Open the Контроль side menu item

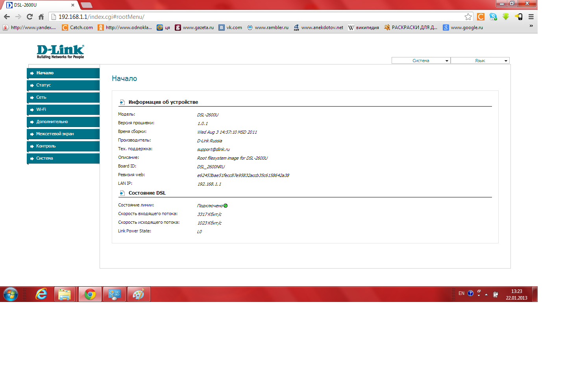pos(63,146)
